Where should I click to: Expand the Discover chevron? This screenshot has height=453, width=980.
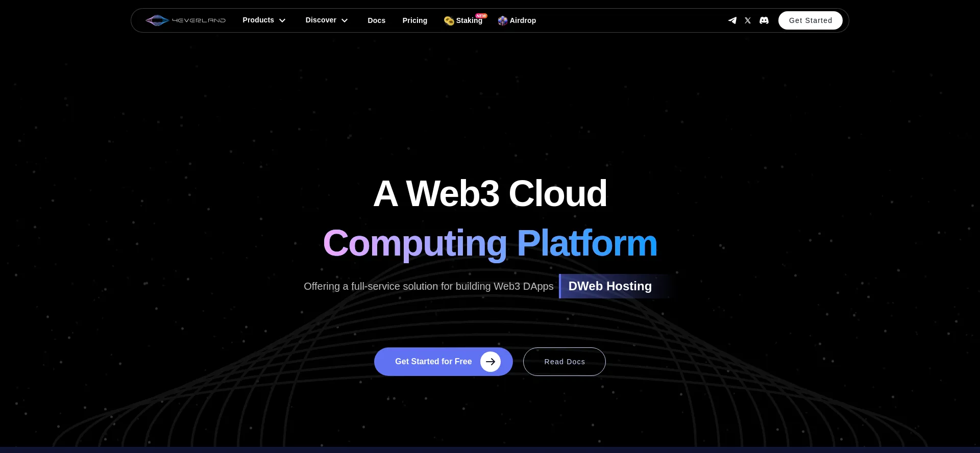[345, 20]
